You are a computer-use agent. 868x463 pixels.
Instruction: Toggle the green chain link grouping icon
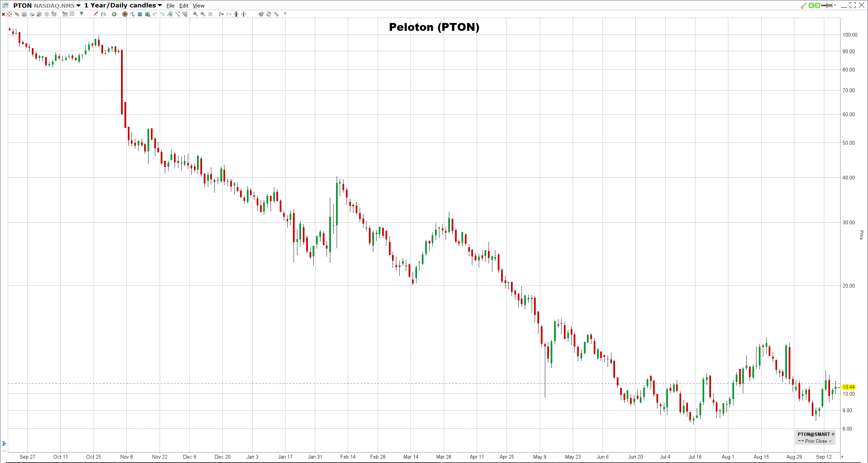814,5
